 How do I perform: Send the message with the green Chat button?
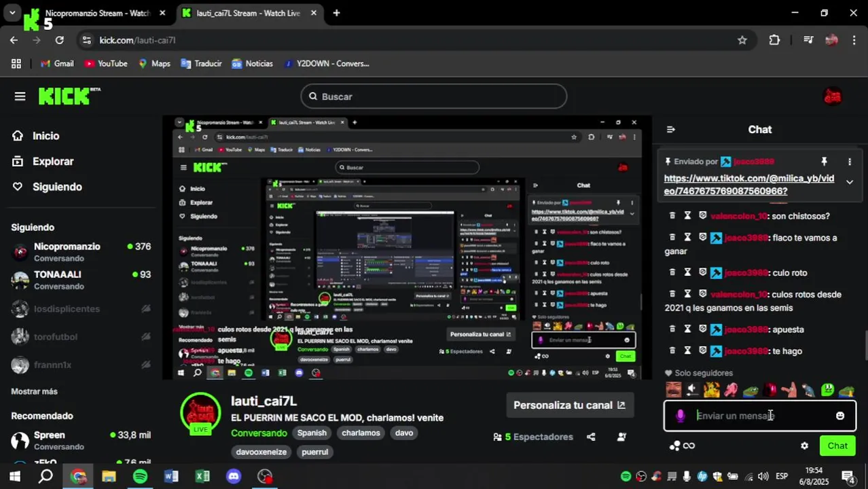tap(837, 446)
